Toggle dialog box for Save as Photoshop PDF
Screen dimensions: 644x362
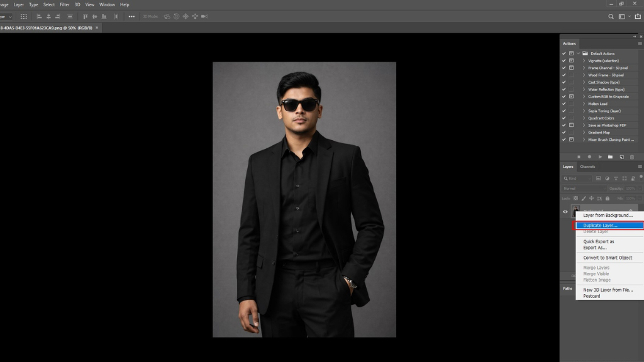click(x=571, y=125)
